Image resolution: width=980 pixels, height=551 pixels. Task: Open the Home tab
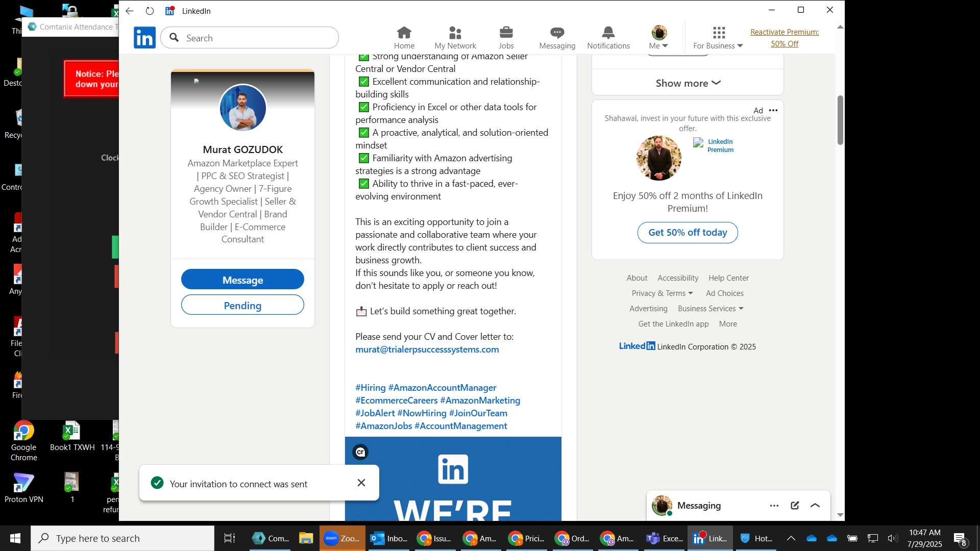(404, 38)
